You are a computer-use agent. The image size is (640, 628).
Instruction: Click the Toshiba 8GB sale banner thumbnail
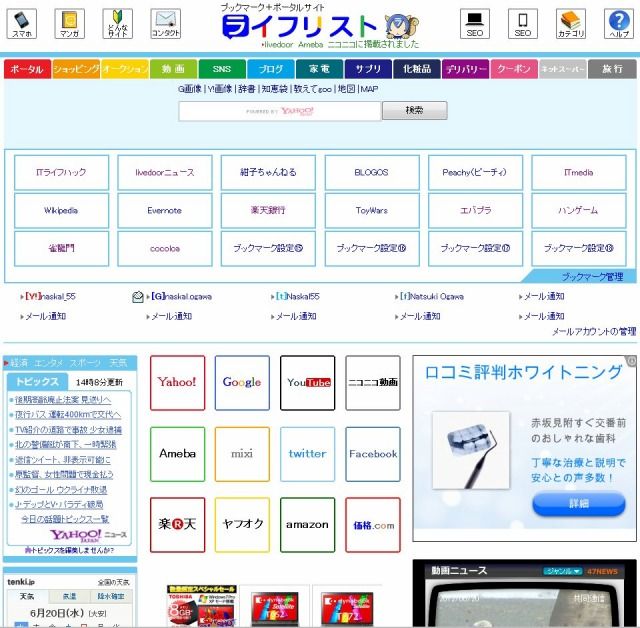(x=202, y=606)
